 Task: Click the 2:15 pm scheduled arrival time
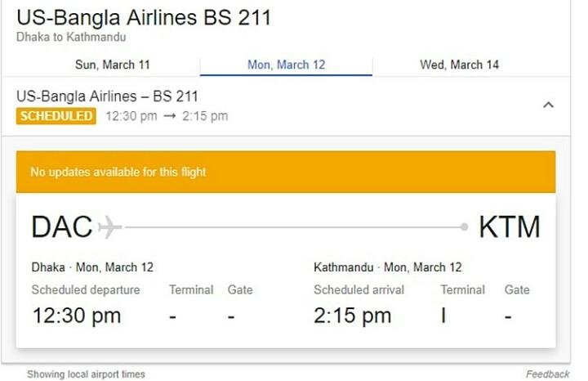click(x=352, y=315)
